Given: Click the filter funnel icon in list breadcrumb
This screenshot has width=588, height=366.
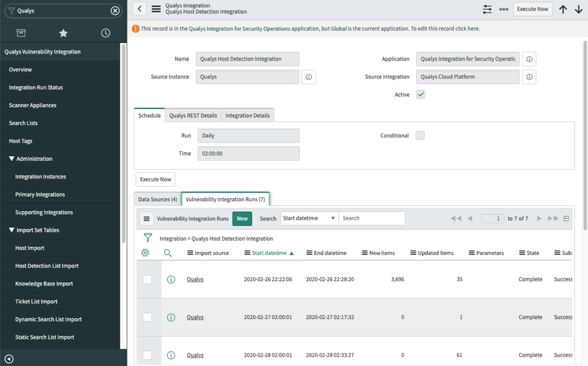Looking at the screenshot, I should coord(148,238).
